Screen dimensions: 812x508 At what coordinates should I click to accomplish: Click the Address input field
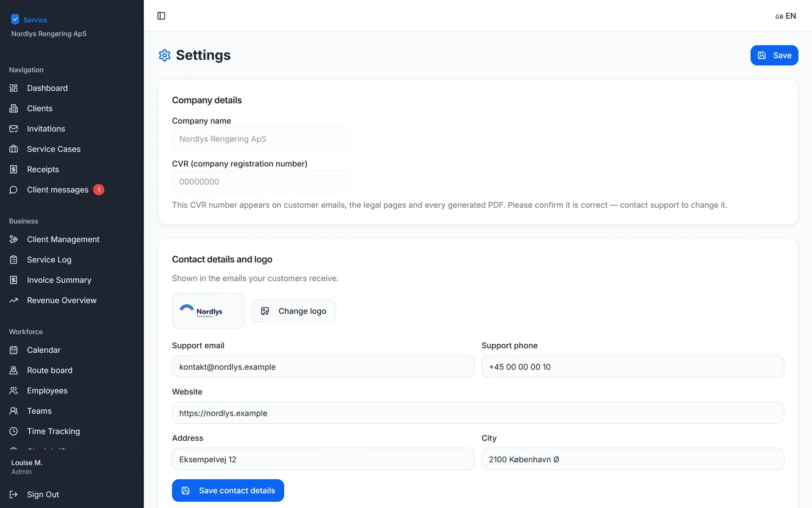coord(323,459)
